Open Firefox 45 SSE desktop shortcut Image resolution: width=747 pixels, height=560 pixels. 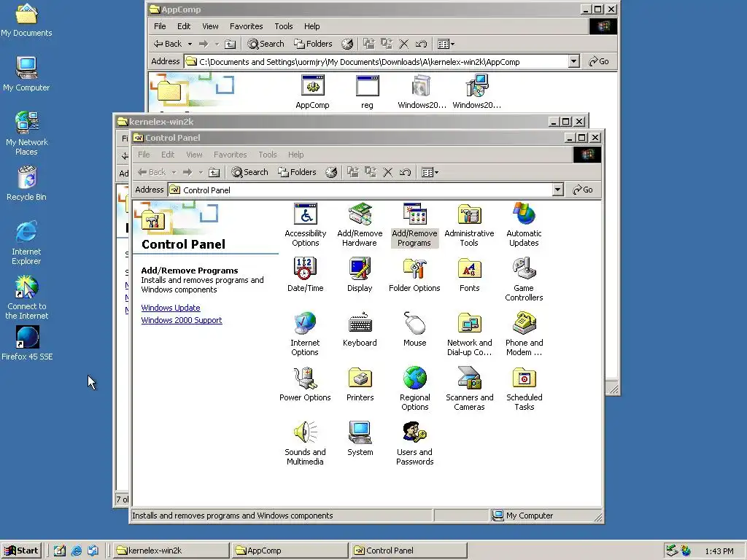27,343
